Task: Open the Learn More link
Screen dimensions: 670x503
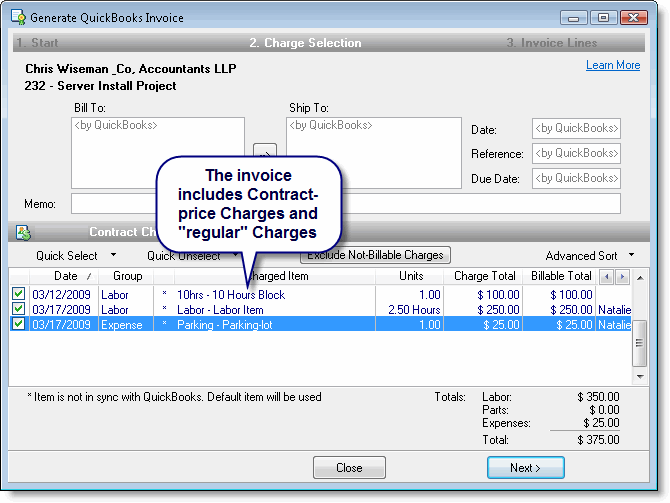Action: click(612, 65)
